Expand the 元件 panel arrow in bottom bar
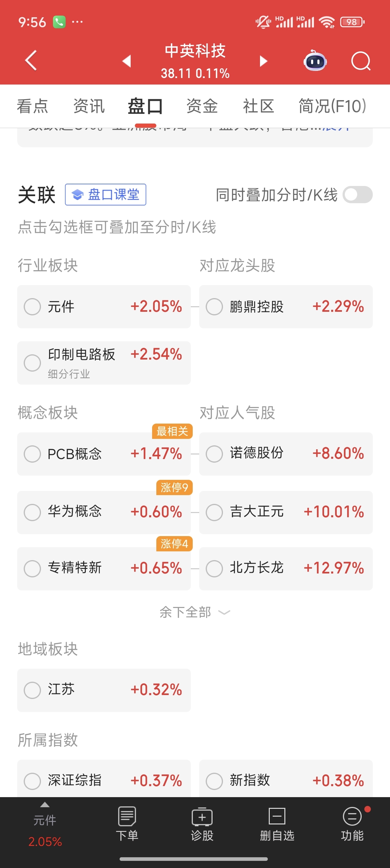 point(45,805)
